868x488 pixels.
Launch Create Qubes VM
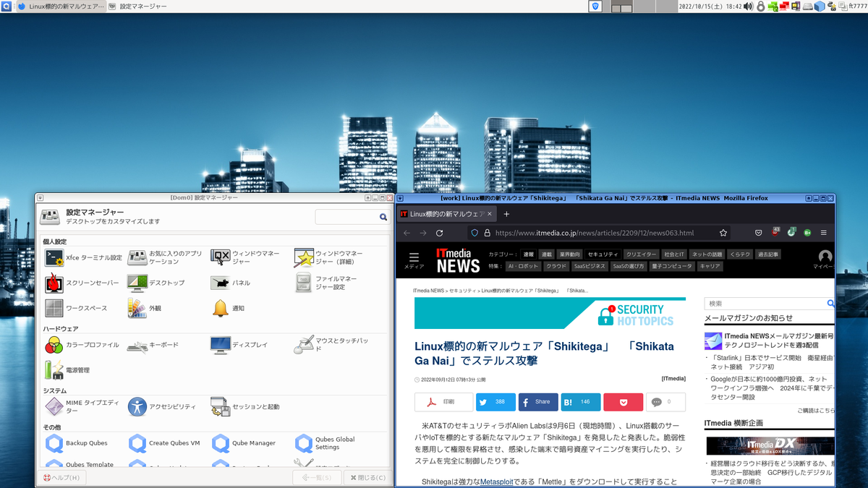(164, 443)
